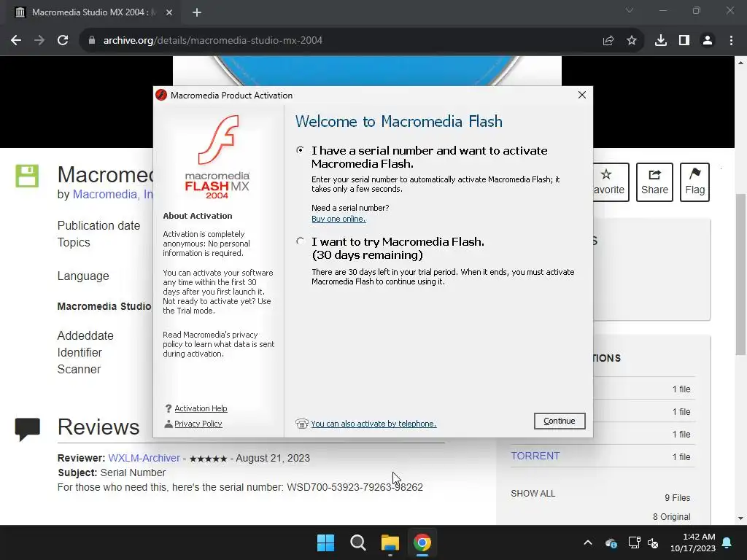Click the Flag button on archive page
Viewport: 747px width, 560px height.
click(694, 182)
